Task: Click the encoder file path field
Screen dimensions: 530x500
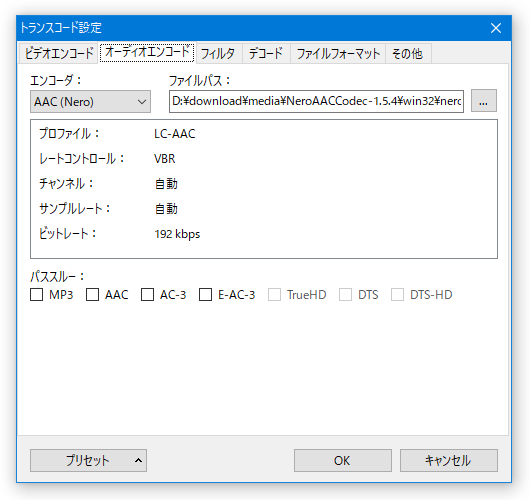Action: [316, 101]
